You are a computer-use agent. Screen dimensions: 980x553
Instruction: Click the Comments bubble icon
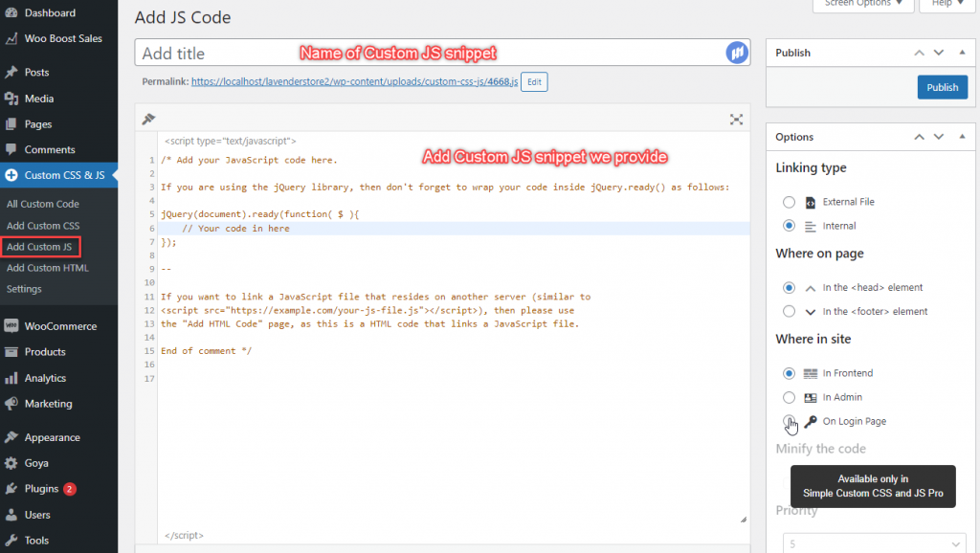coord(11,148)
